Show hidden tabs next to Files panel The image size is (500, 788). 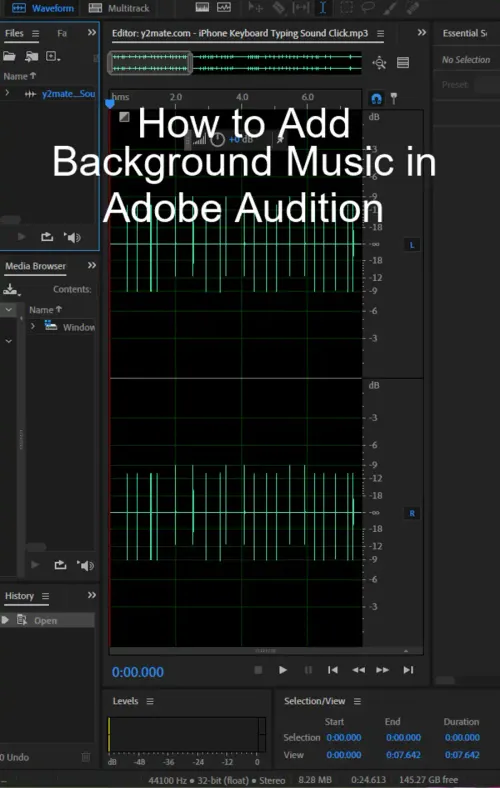(x=91, y=33)
